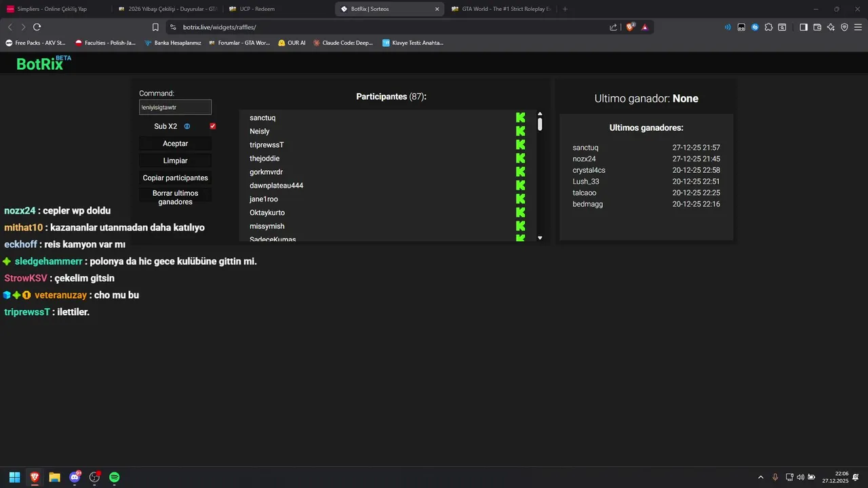Open a new browser tab with plus

(x=565, y=9)
